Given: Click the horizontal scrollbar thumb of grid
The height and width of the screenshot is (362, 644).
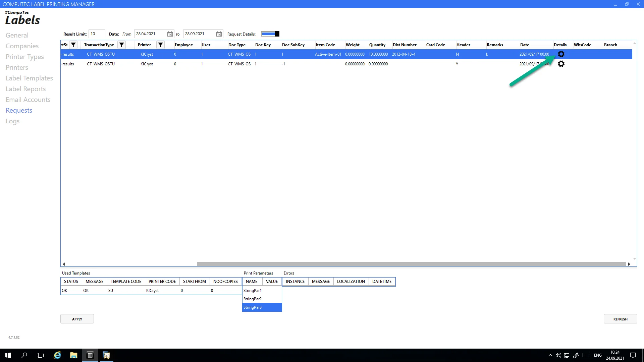Looking at the screenshot, I should pos(411,264).
